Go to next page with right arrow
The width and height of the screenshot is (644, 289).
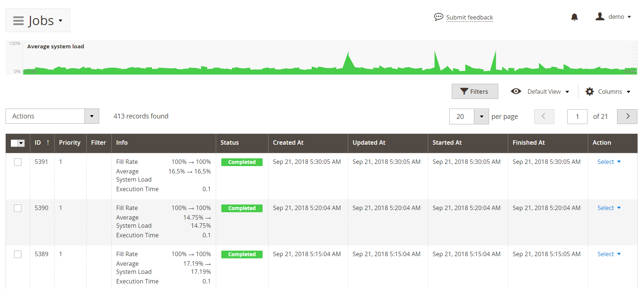point(627,116)
